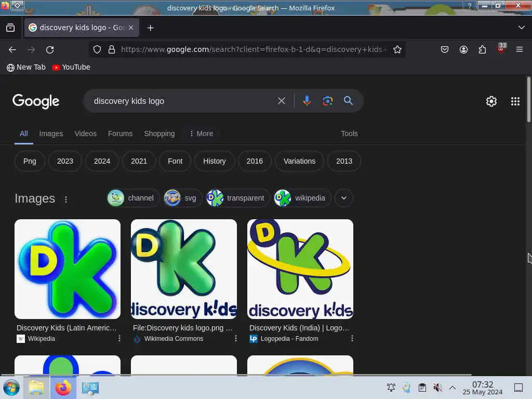Image resolution: width=532 pixels, height=399 pixels.
Task: Open the tracking protection shield icon
Action: [x=97, y=49]
